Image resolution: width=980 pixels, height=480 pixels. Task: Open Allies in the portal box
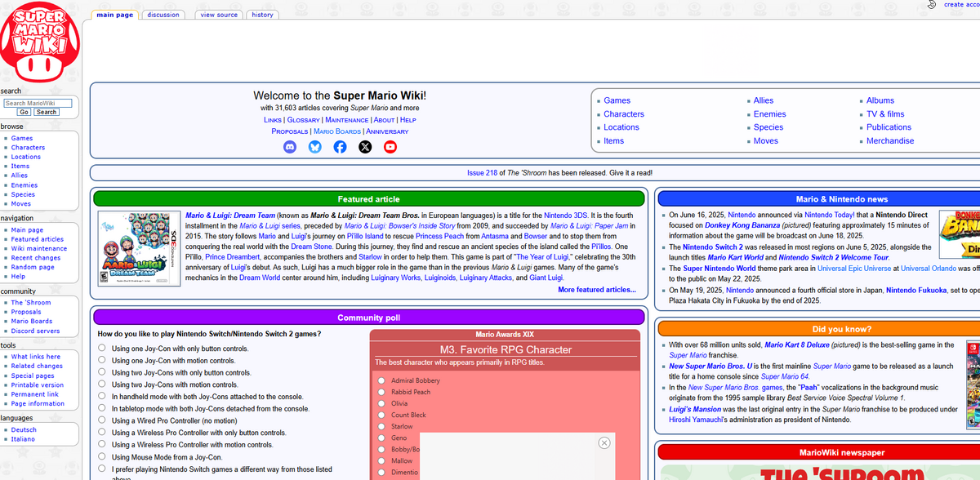pyautogui.click(x=764, y=100)
